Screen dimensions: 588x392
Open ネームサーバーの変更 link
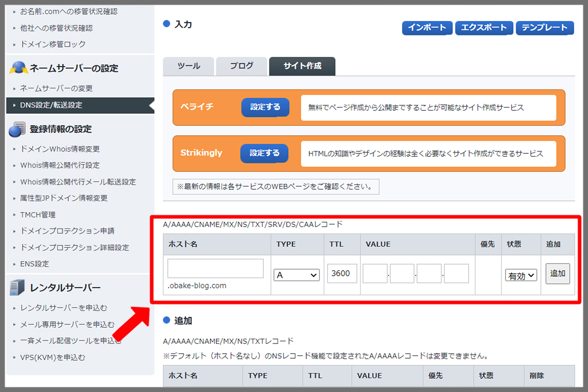[56, 89]
